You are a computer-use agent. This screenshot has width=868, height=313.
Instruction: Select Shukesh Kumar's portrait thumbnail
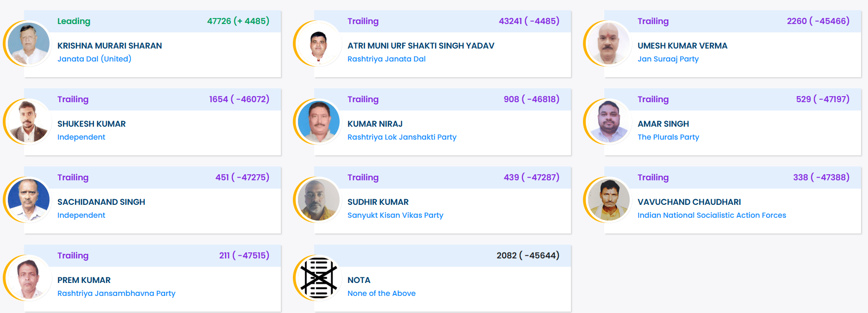point(29,122)
